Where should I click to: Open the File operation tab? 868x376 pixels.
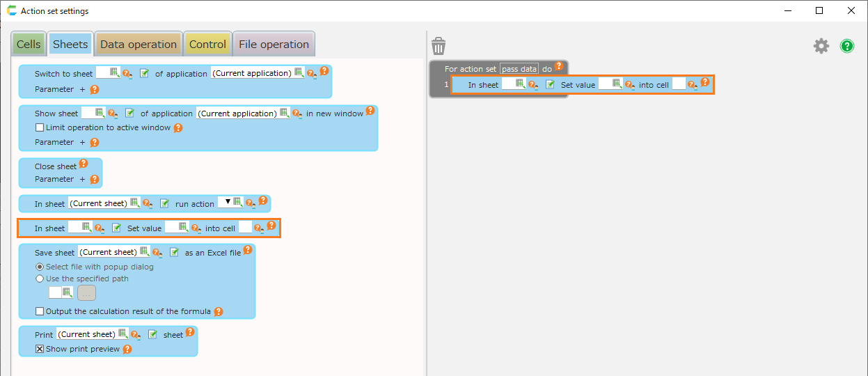click(x=274, y=45)
